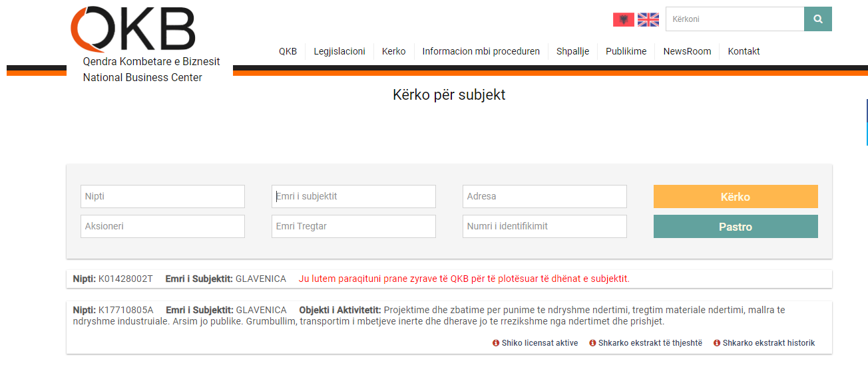Screen dimensions: 868x377
Task: Go to the Shpallje menu
Action: [x=572, y=51]
